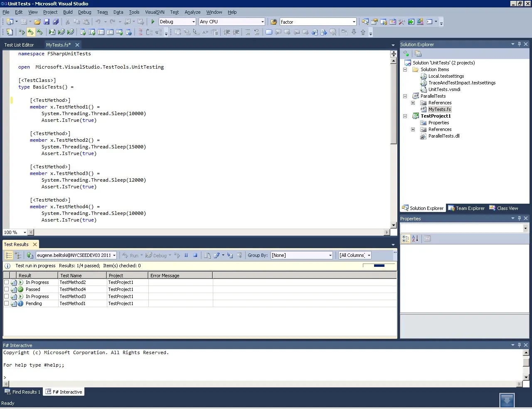This screenshot has width=532, height=409.
Task: Open the Test menu
Action: (174, 12)
